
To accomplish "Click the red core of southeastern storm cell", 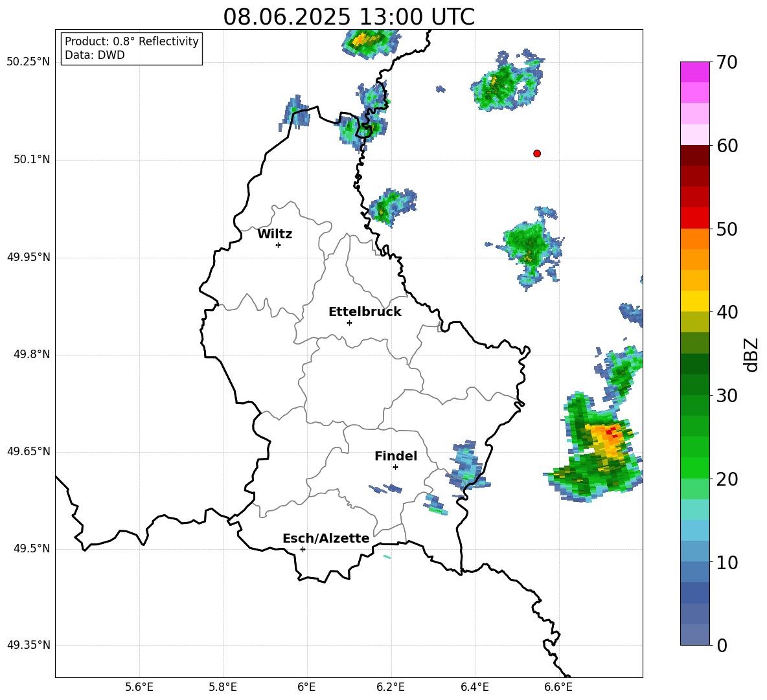I will coord(612,432).
